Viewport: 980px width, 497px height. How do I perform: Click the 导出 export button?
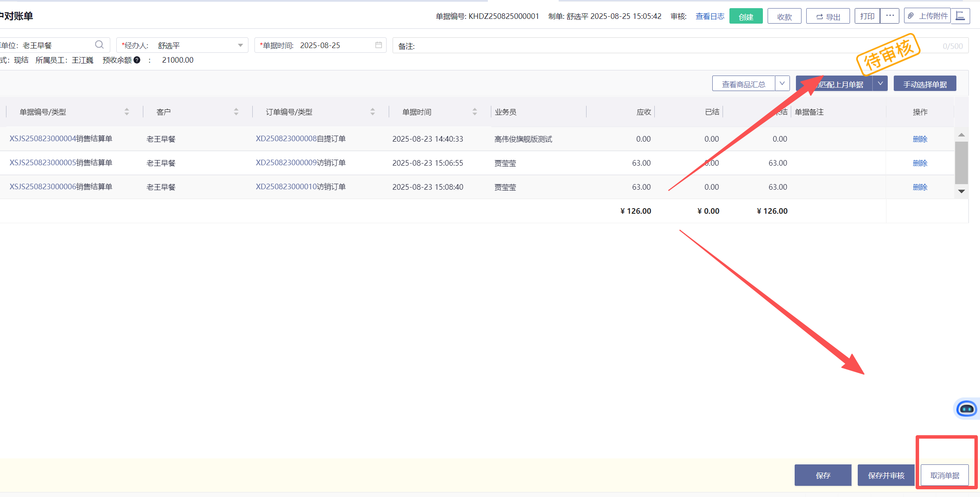pos(828,16)
